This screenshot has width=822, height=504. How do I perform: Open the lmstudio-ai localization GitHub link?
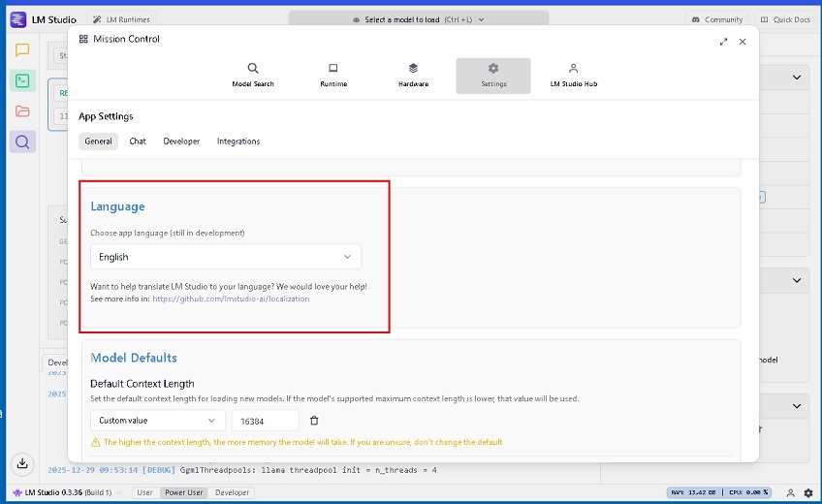(x=231, y=299)
